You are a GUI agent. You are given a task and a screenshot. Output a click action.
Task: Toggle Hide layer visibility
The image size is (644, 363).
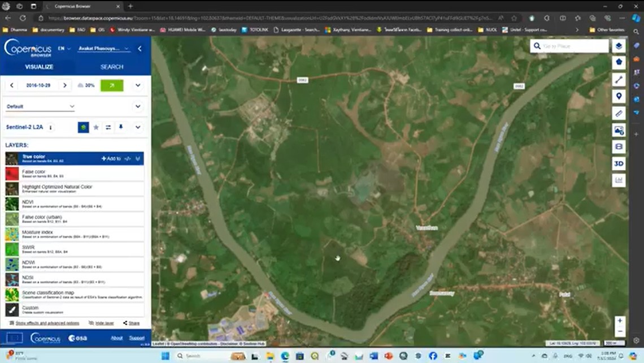coord(102,323)
